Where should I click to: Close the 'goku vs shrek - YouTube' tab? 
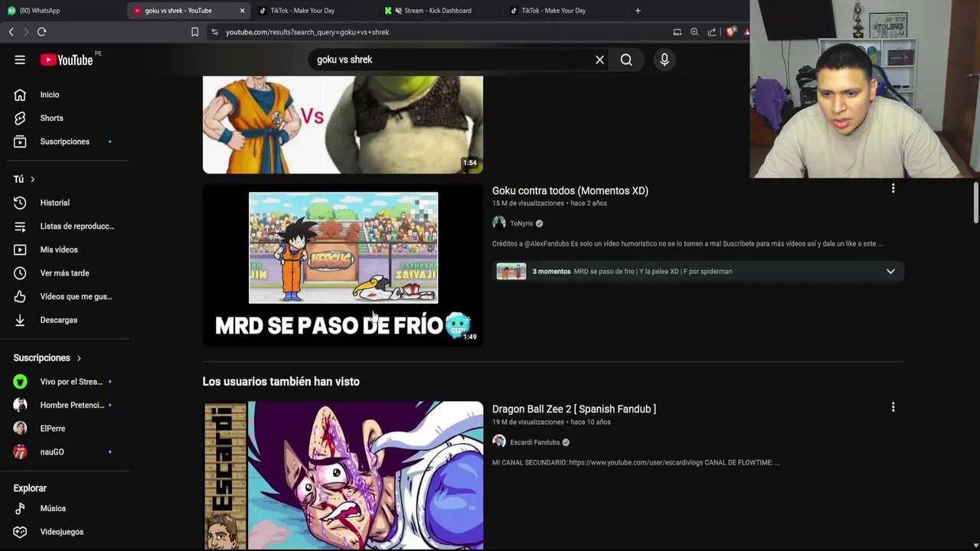[x=242, y=11]
